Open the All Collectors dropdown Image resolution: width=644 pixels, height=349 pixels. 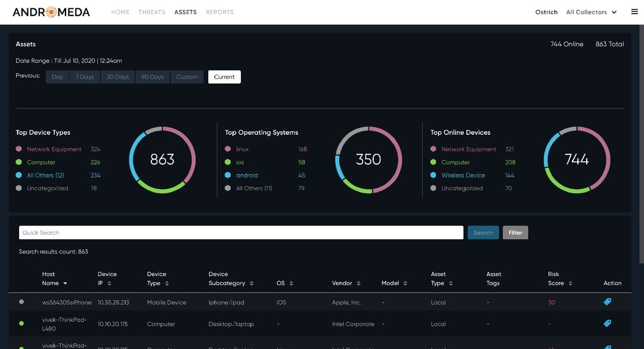click(x=591, y=11)
